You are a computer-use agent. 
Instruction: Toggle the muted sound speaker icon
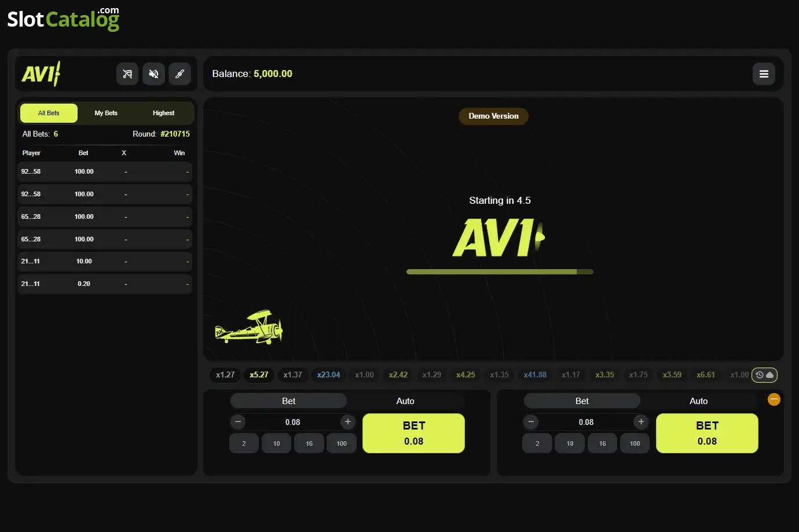click(153, 74)
